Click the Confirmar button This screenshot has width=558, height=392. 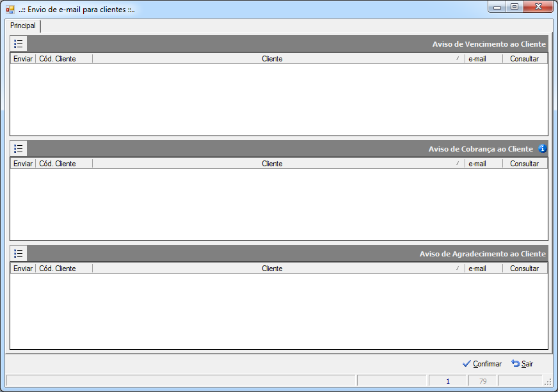482,363
